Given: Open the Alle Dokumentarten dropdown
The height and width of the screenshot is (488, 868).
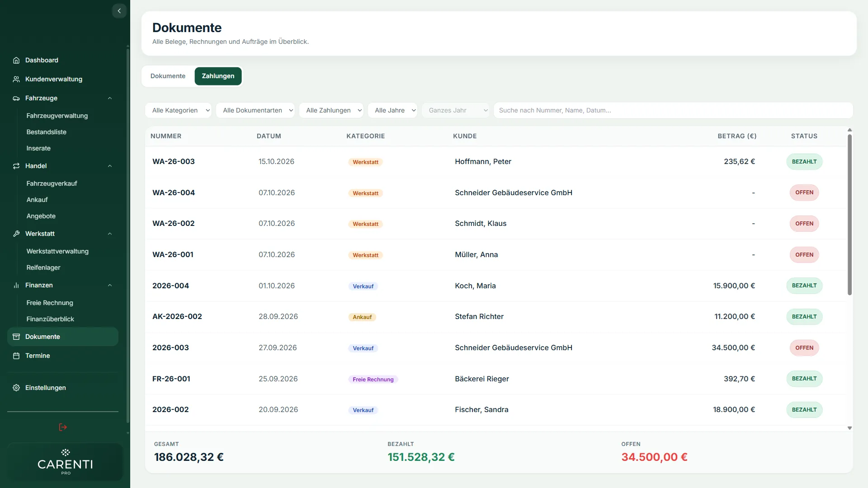Looking at the screenshot, I should [255, 110].
